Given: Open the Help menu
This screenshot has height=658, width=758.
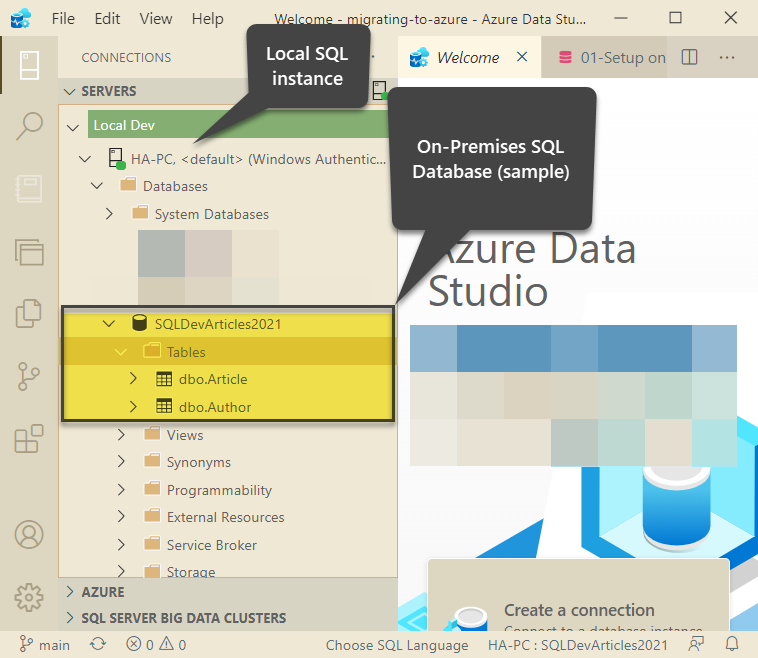Looking at the screenshot, I should (207, 18).
